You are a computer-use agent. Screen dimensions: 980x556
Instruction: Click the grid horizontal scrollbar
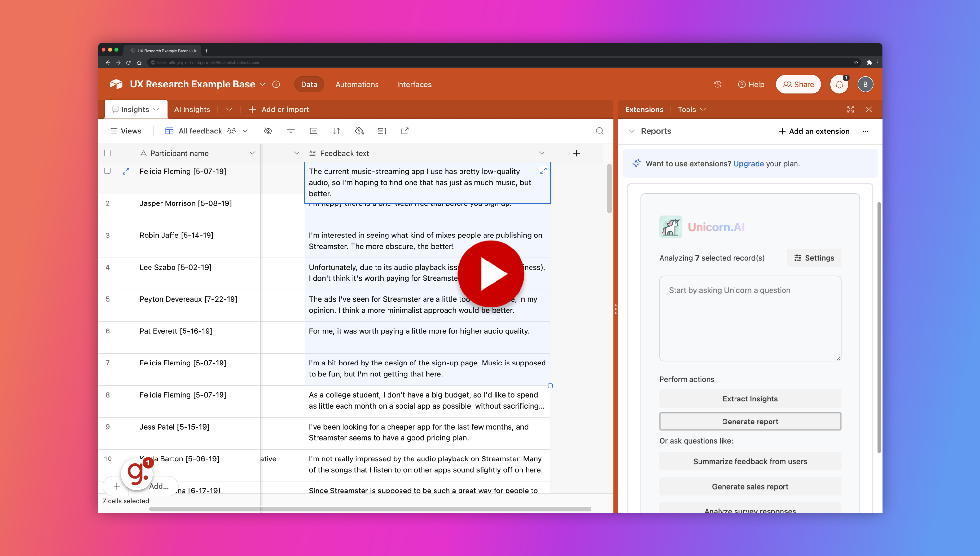[370, 509]
